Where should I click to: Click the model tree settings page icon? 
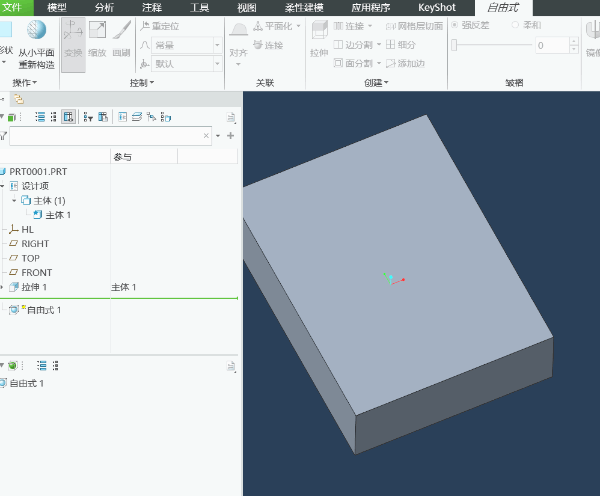(231, 117)
